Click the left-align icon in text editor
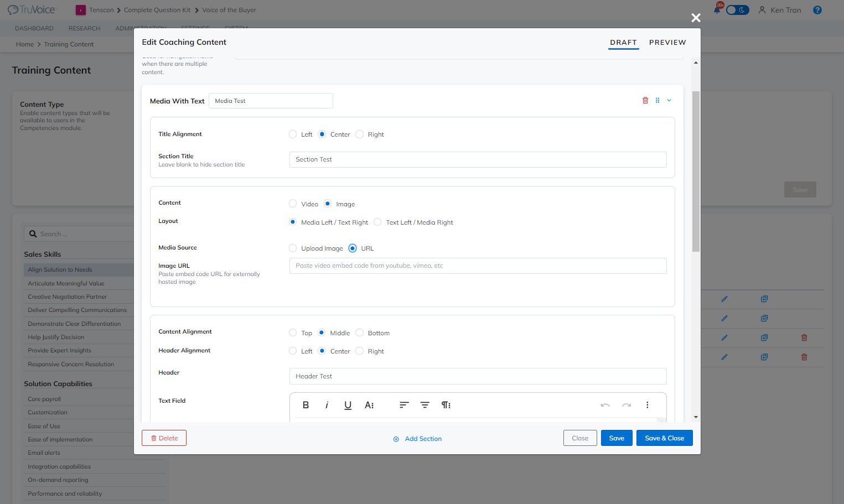The width and height of the screenshot is (844, 504). click(404, 405)
